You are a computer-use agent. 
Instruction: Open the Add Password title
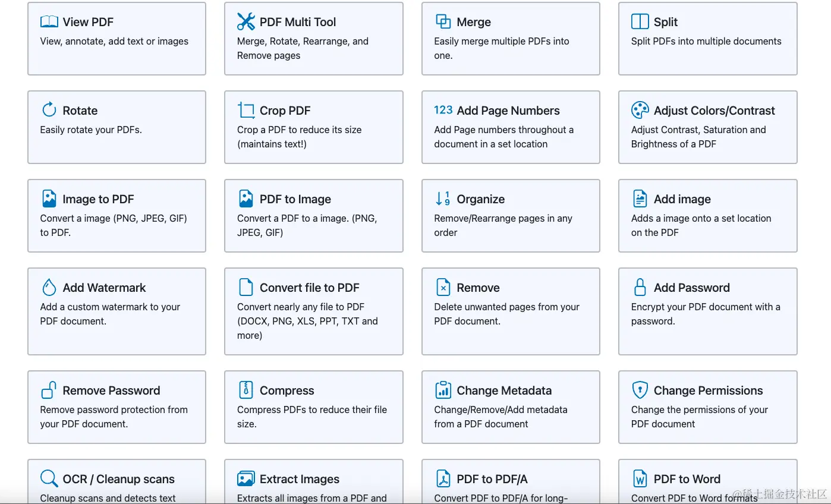pos(692,288)
